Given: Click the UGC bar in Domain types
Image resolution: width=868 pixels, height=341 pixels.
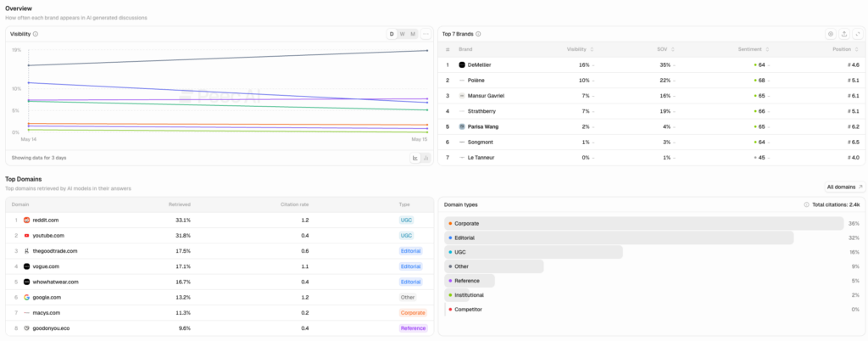Looking at the screenshot, I should coord(534,252).
